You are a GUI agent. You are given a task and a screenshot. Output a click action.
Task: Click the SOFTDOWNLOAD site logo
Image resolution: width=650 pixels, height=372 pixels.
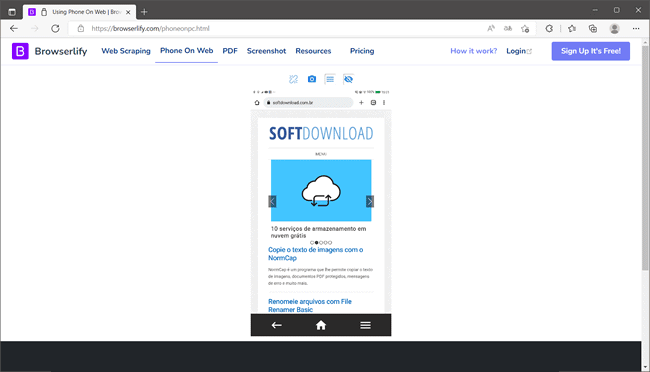tap(321, 134)
